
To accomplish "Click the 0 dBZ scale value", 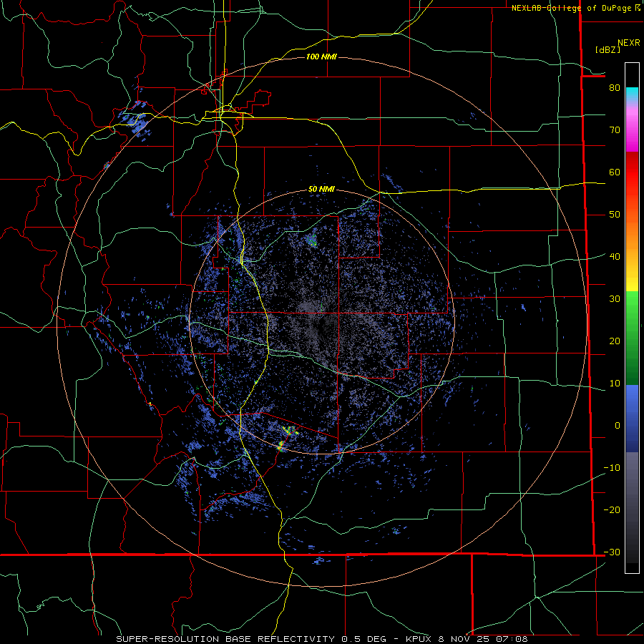I will tap(617, 426).
